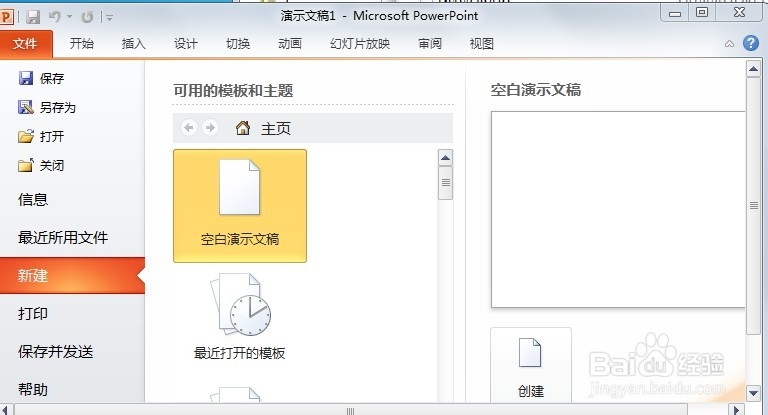Switch to the 插入 tab
768x415 pixels.
[x=133, y=44]
